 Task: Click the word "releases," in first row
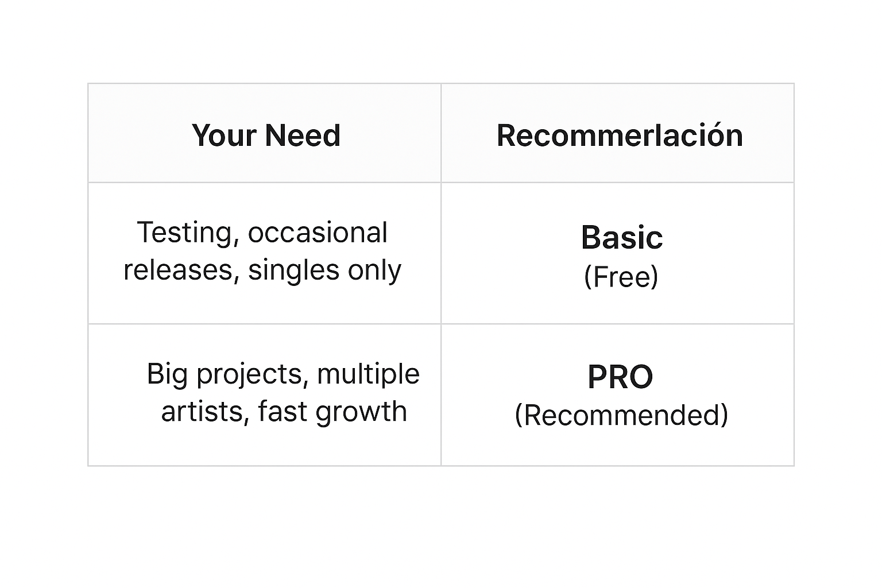tap(181, 270)
